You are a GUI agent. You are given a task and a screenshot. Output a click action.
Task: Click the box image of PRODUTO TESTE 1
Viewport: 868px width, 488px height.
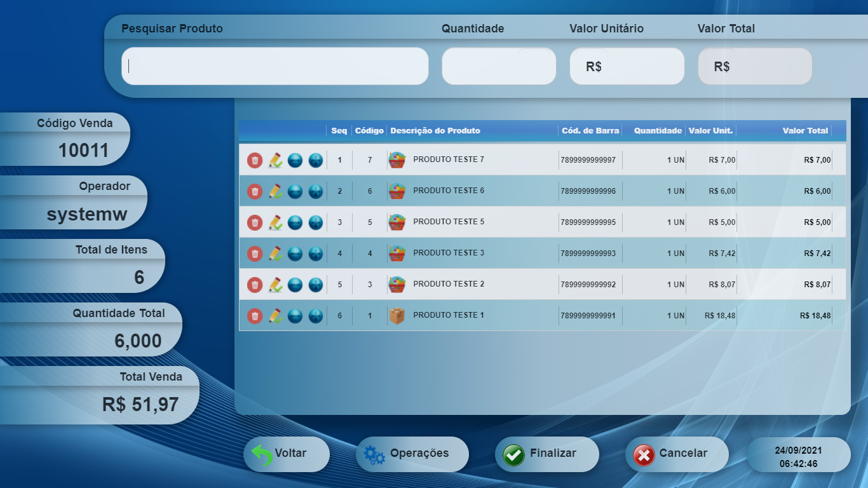[x=397, y=316]
